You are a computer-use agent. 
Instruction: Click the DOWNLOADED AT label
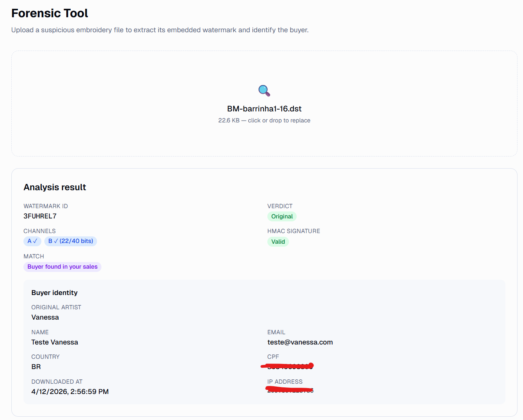pos(57,382)
